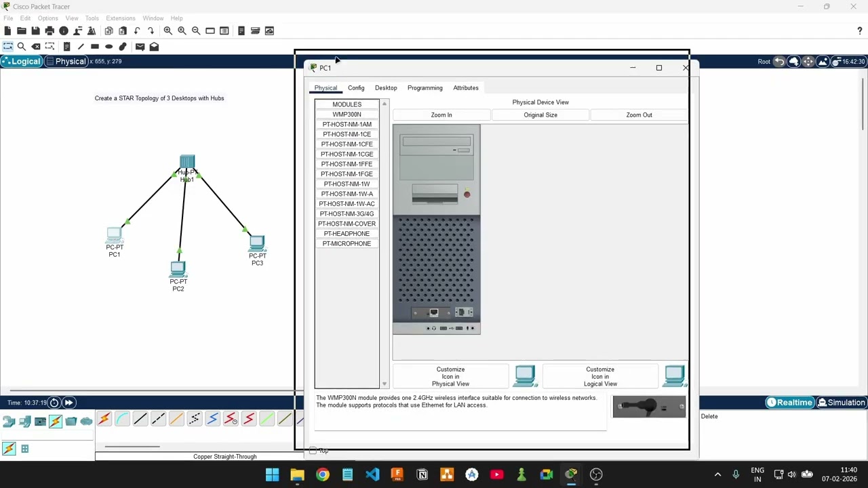Click Customize Icon in Logical View button
Viewport: 868px width, 488px height.
tap(600, 377)
